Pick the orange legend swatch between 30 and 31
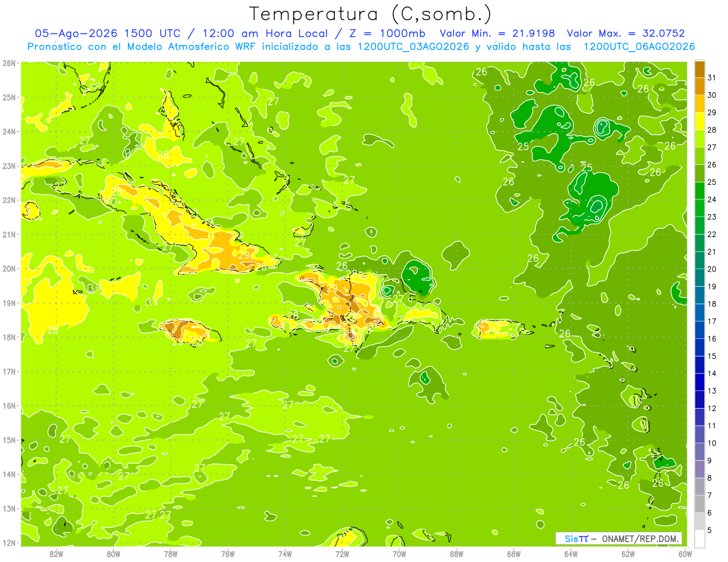Viewport: 728px width, 562px height. [x=699, y=87]
